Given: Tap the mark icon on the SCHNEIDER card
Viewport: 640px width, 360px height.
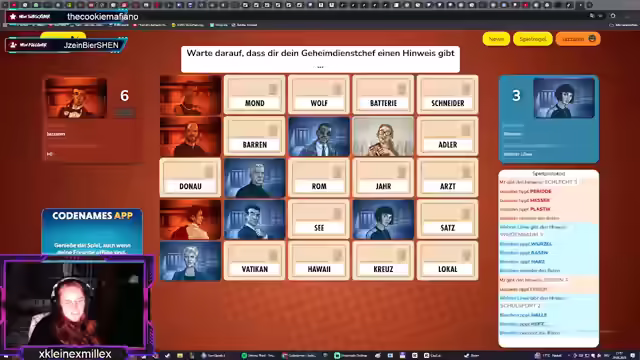Looking at the screenshot, I should coord(466,89).
